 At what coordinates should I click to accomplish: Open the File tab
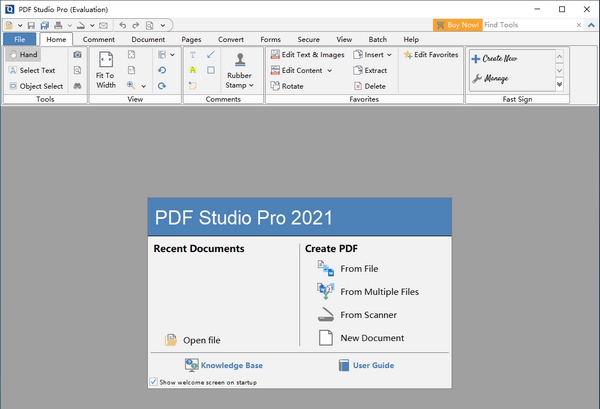[20, 39]
